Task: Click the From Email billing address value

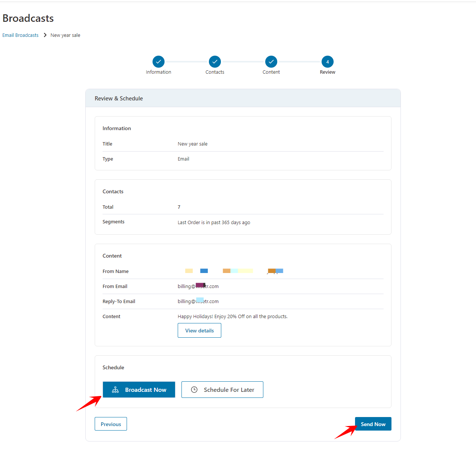Action: click(x=198, y=286)
